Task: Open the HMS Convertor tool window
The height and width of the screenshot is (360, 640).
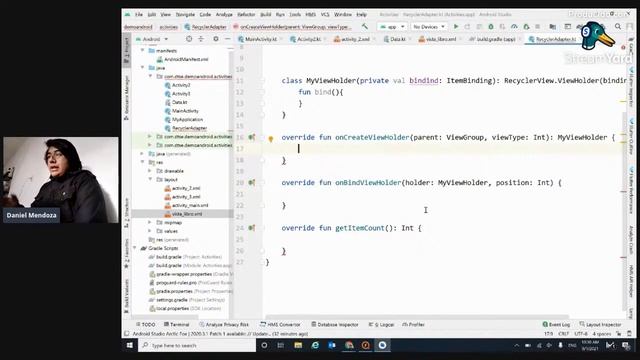Action: coord(280,324)
